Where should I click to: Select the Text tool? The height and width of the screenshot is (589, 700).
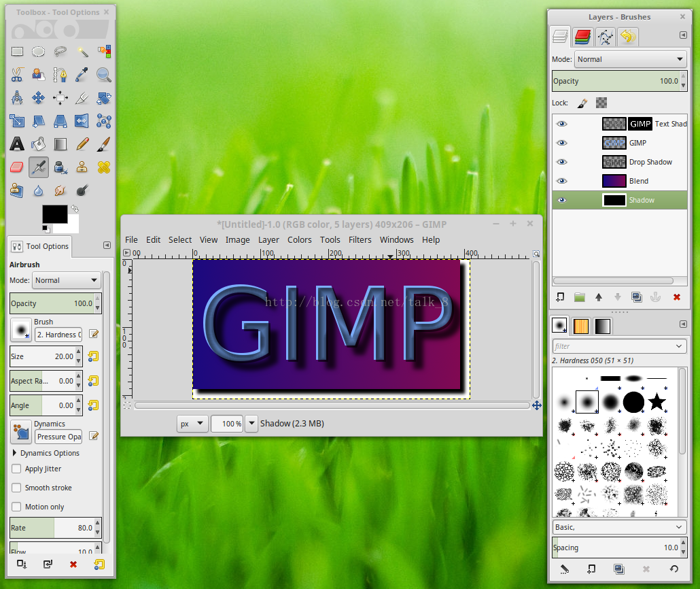click(17, 144)
